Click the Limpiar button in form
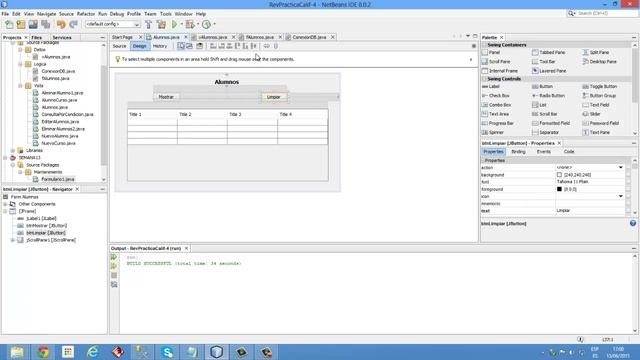Image resolution: width=640 pixels, height=360 pixels. tap(273, 97)
